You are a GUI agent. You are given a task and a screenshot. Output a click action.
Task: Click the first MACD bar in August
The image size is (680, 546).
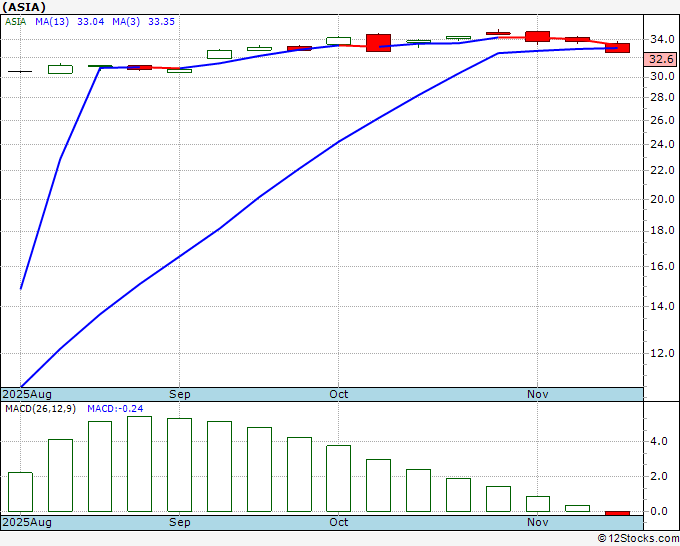tap(20, 492)
